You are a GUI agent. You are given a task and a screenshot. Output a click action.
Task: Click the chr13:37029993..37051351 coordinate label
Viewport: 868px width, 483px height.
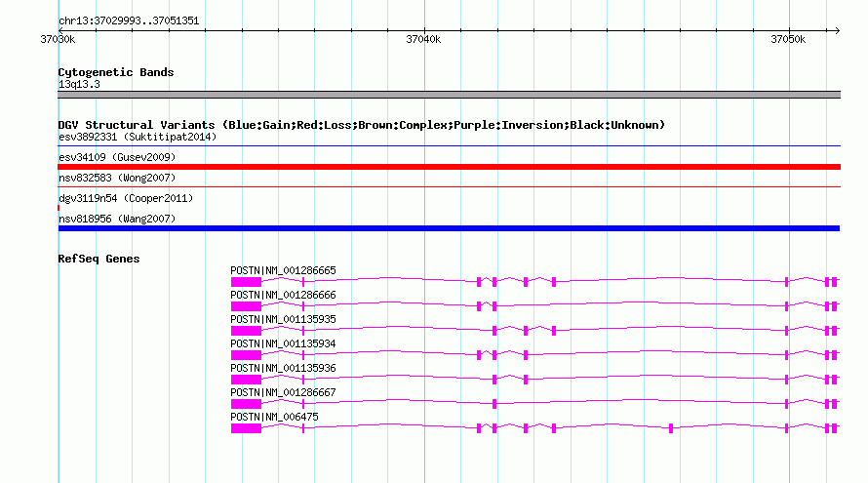(x=129, y=21)
